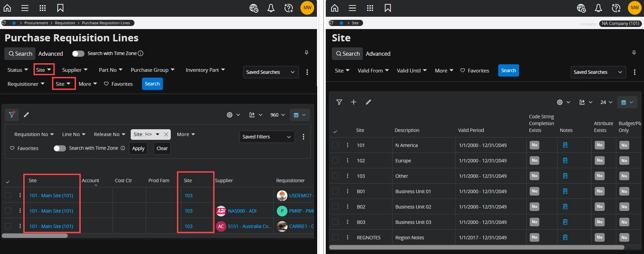This screenshot has width=644, height=254.
Task: Click the globe icon in the Site window
Action: click(x=581, y=8)
